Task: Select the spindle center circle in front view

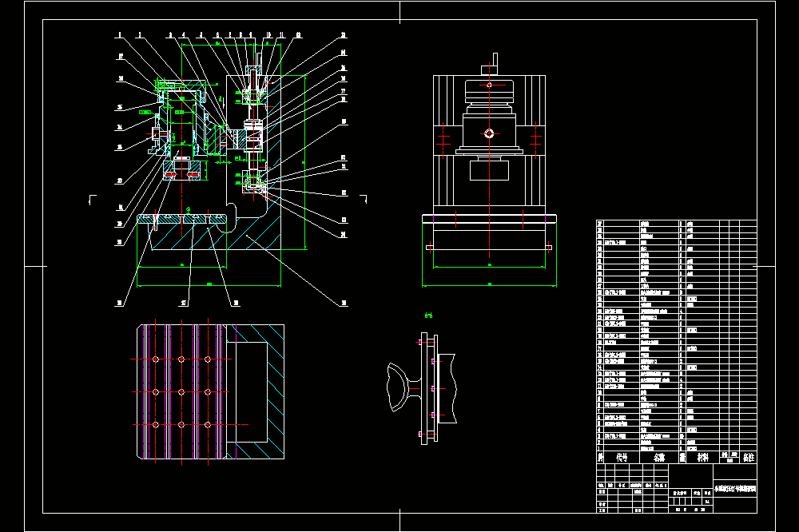Action: 489,133
